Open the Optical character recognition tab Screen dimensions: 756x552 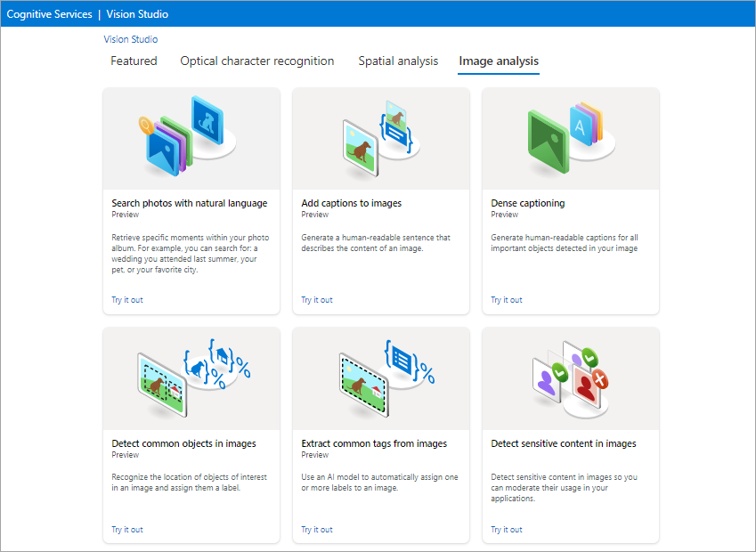[256, 61]
